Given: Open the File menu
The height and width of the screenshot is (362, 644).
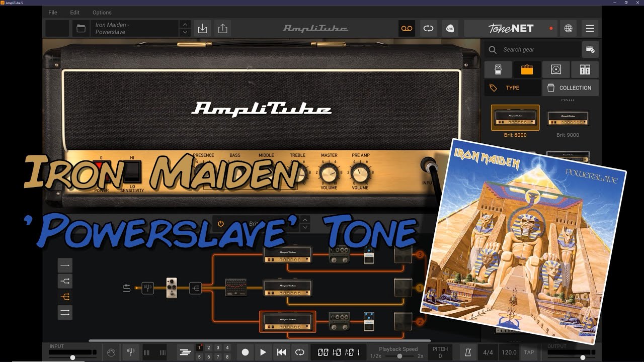Looking at the screenshot, I should [53, 12].
